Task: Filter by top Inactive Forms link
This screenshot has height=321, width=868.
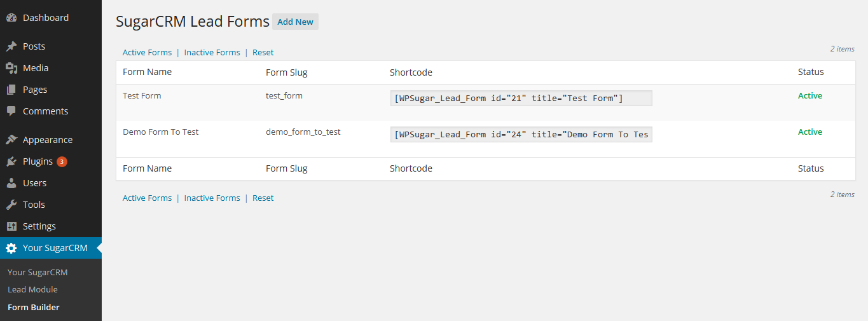Action: (212, 52)
